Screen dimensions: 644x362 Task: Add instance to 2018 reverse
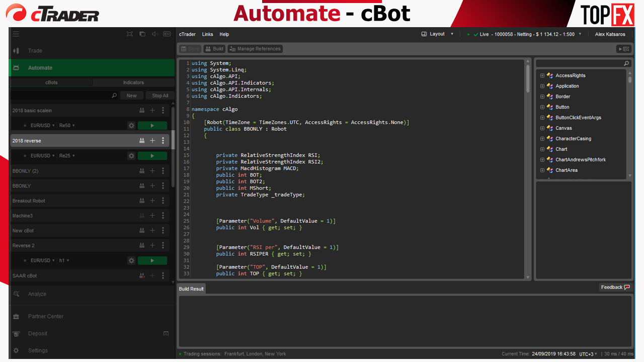pyautogui.click(x=152, y=141)
